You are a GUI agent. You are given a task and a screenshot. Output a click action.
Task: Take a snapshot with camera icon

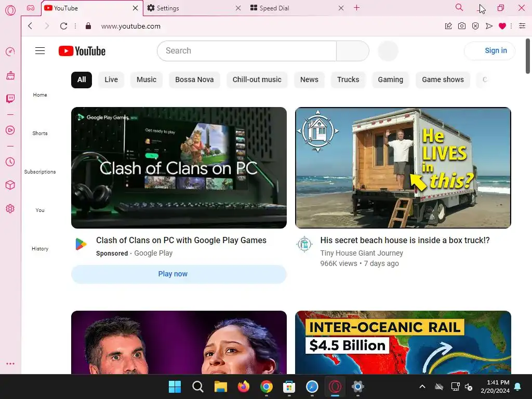pos(462,26)
